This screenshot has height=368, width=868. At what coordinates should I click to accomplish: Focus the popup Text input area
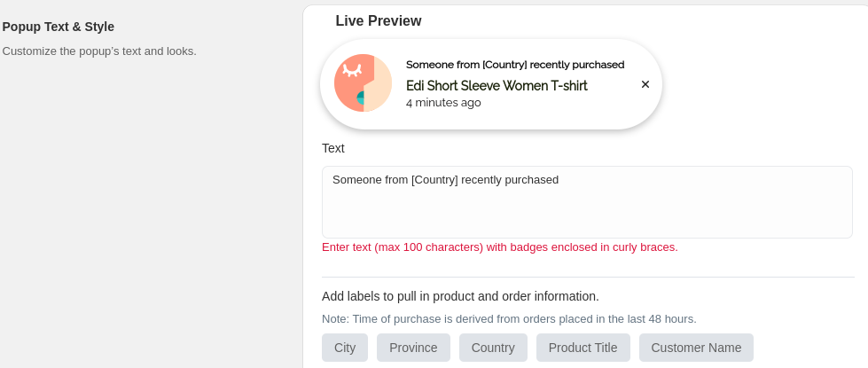587,202
